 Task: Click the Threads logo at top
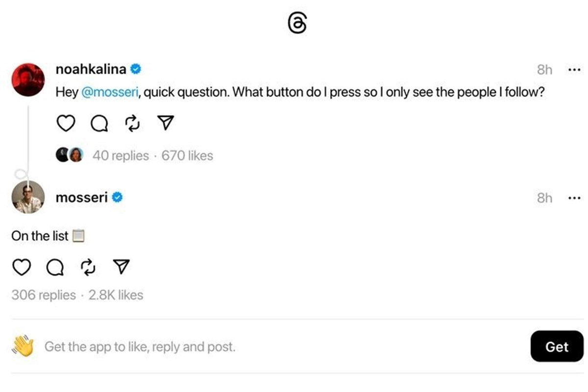(297, 23)
